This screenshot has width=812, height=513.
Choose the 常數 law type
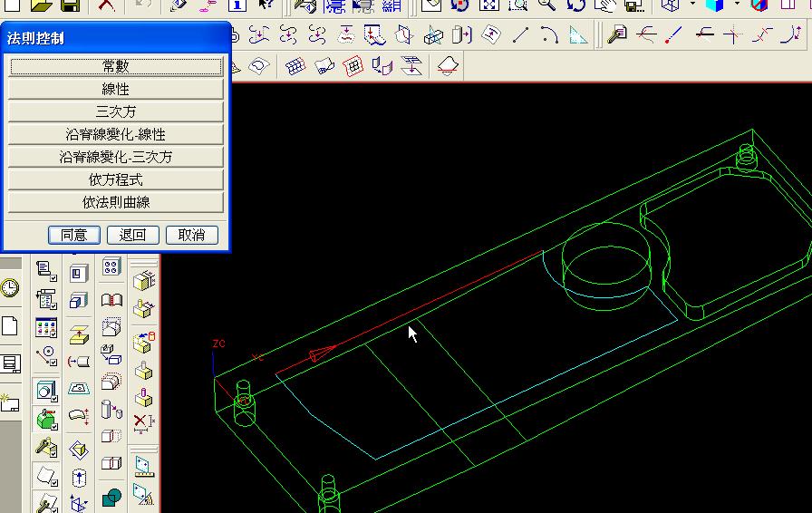click(x=116, y=66)
